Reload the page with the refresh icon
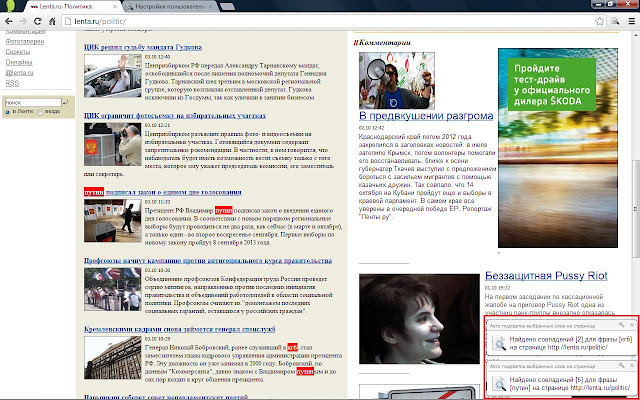Viewport: 640px width, 400px height. pyautogui.click(x=38, y=21)
